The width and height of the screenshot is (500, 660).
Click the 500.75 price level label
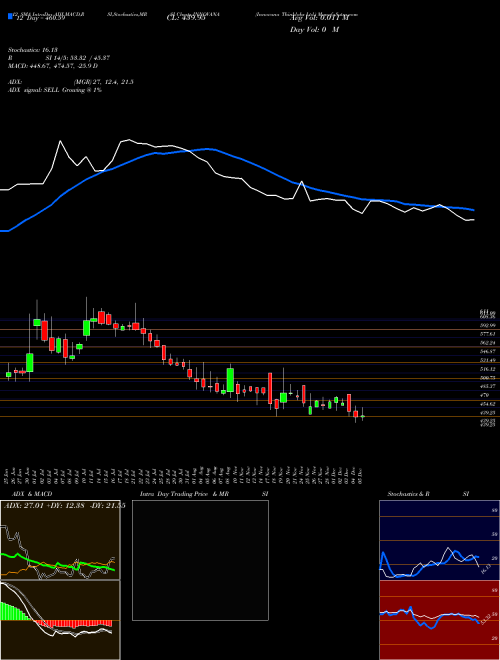point(487,378)
